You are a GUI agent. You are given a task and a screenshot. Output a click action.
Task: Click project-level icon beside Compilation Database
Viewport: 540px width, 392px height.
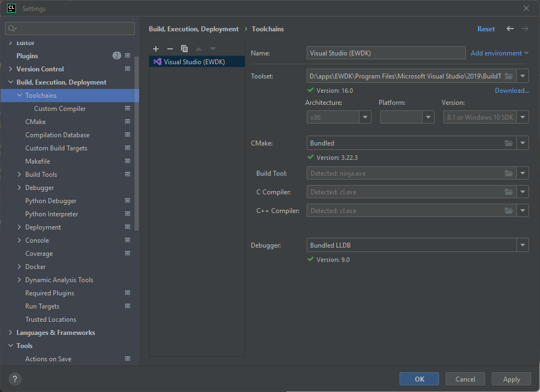tap(127, 135)
